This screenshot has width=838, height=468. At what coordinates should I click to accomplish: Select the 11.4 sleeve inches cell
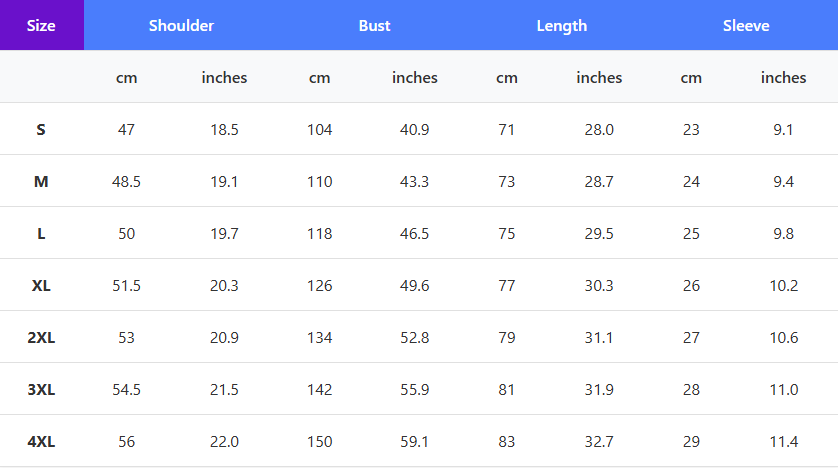tap(783, 441)
